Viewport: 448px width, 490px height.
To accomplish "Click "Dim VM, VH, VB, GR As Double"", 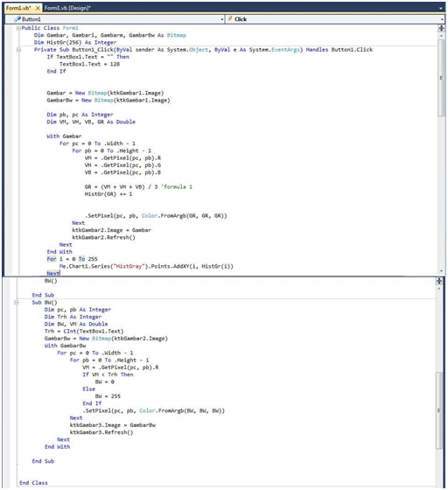I will tap(91, 122).
